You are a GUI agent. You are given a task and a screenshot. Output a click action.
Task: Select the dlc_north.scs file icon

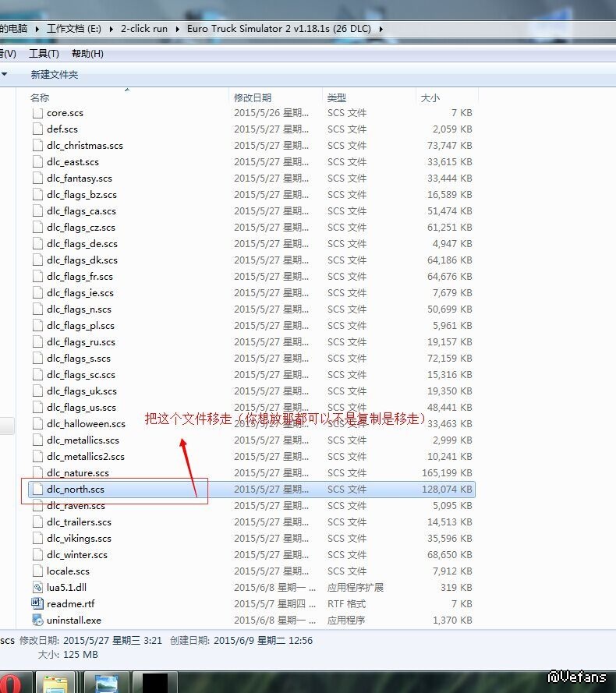37,489
